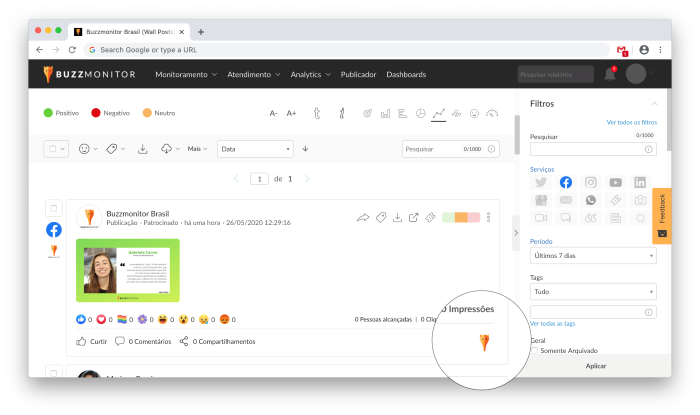Image resolution: width=700 pixels, height=415 pixels.
Task: Tick the Buzzmonitor Brasil post checkbox
Action: click(x=54, y=207)
